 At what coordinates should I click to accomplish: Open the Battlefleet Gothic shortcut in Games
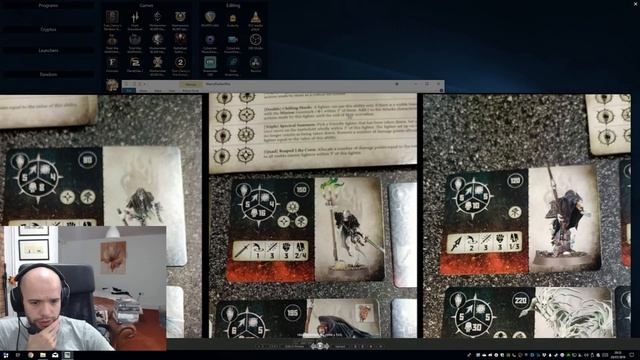point(180,42)
